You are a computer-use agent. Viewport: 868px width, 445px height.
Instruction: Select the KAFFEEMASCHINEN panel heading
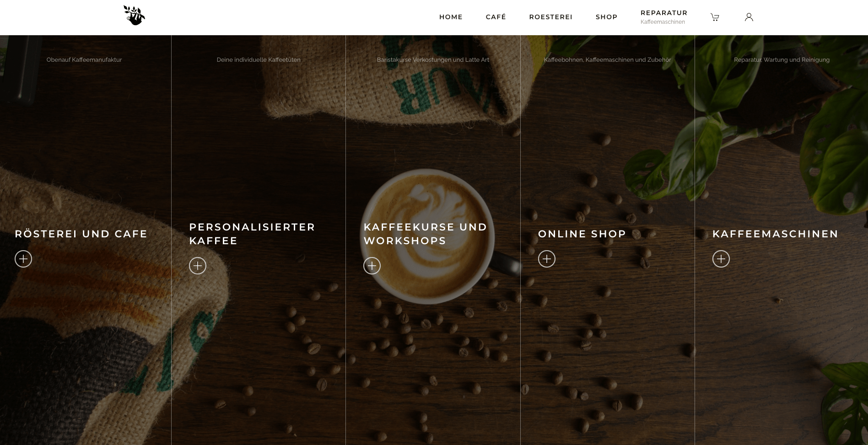coord(775,234)
